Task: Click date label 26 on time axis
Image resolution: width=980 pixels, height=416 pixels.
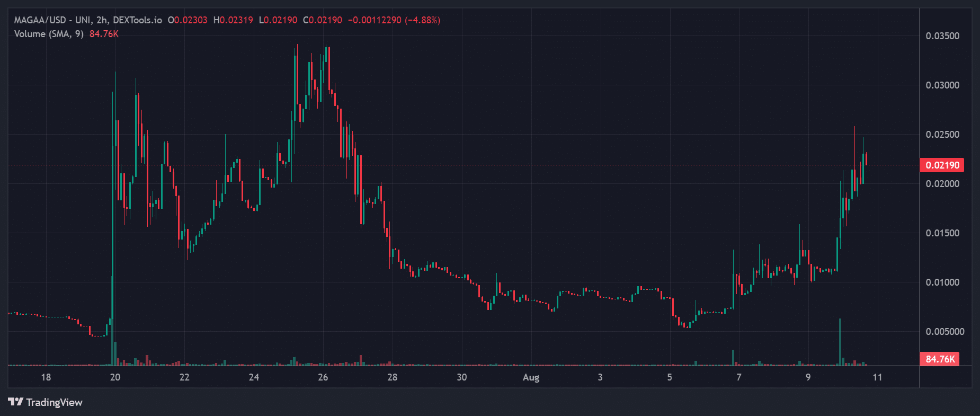Action: coord(323,377)
